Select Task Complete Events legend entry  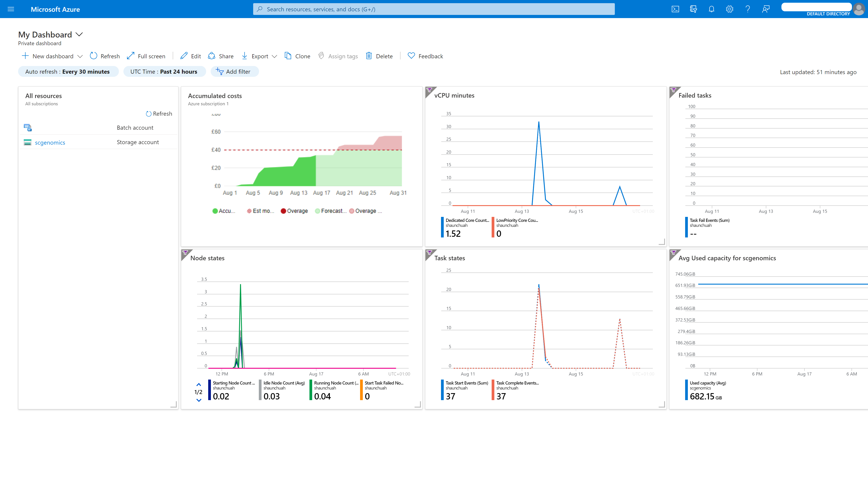click(x=516, y=390)
